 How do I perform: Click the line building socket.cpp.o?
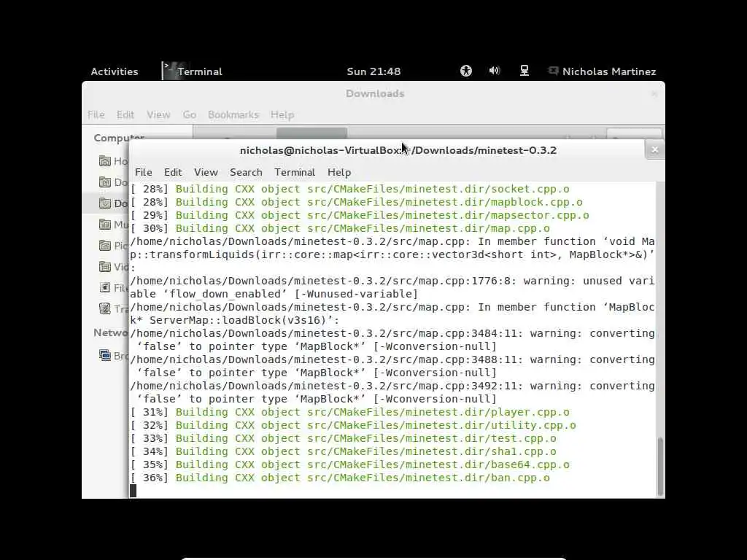[x=350, y=189]
